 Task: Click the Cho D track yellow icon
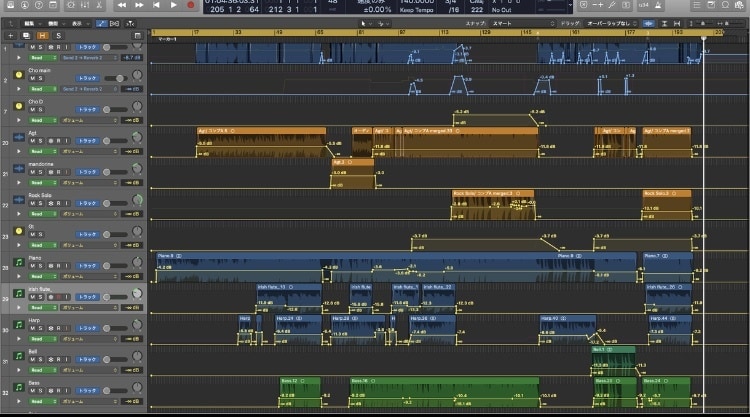[19, 106]
